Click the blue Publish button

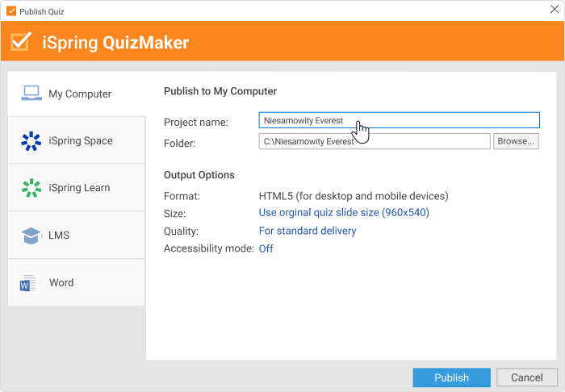click(451, 377)
